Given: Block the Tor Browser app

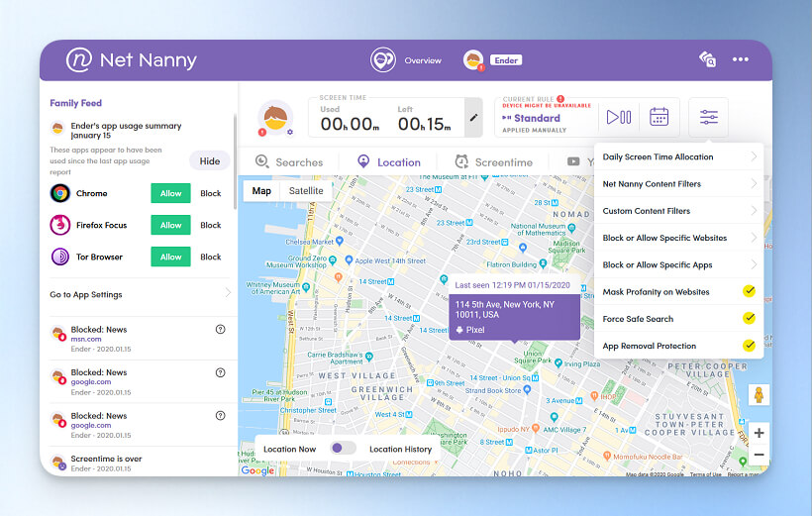Looking at the screenshot, I should coord(211,258).
